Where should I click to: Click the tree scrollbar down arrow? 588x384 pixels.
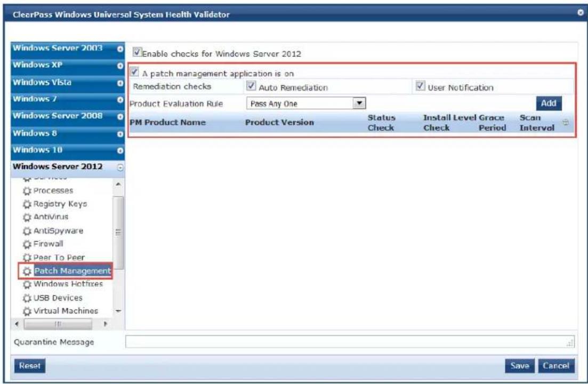point(118,311)
